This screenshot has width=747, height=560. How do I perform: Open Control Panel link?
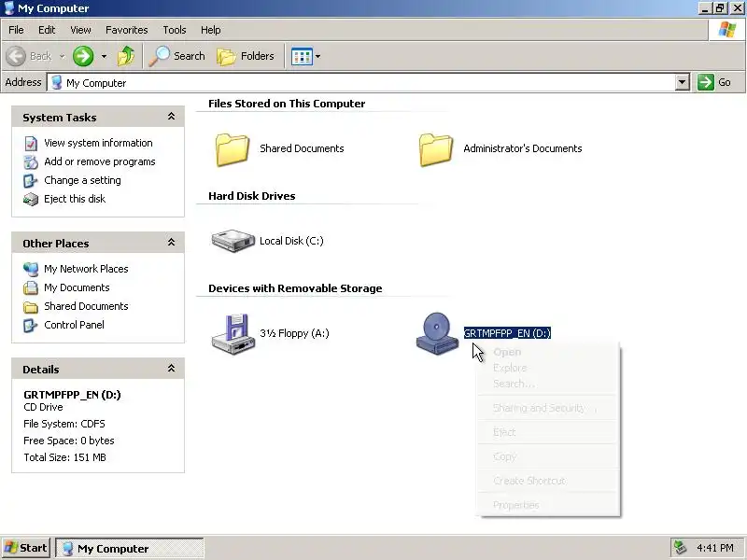(x=74, y=324)
